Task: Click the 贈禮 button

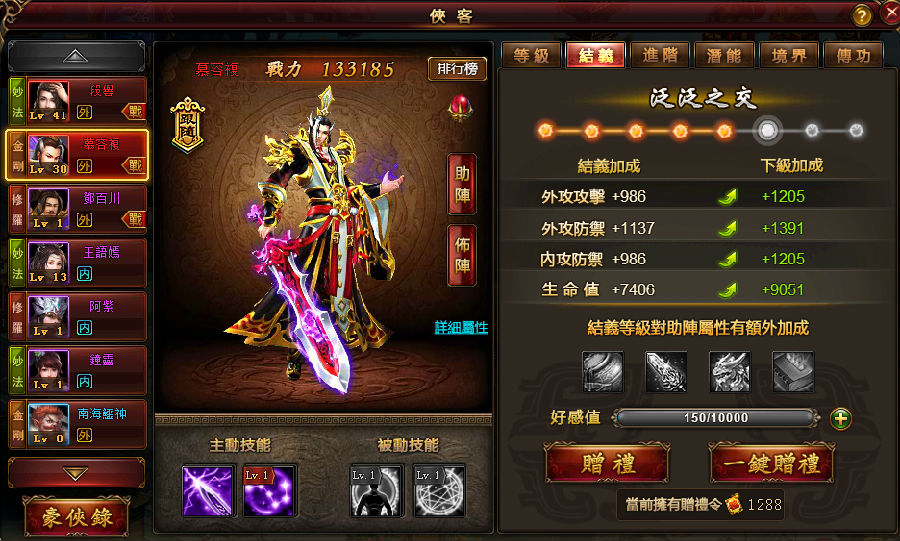Action: pos(607,463)
